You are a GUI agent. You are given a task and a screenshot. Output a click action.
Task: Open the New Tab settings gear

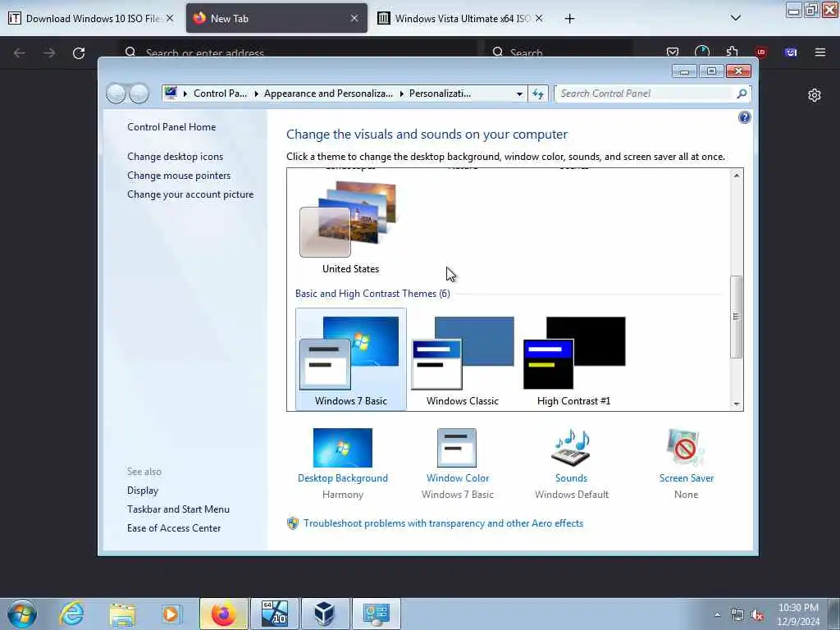coord(815,95)
